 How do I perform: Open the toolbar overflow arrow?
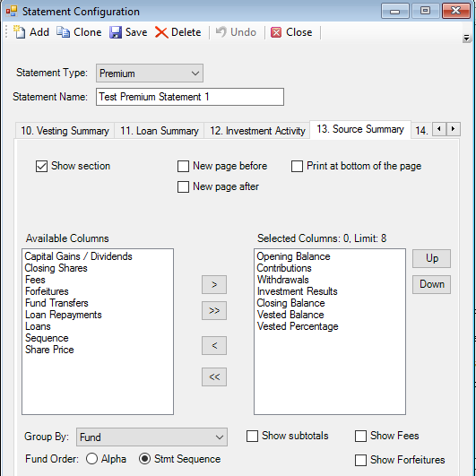pos(466,39)
